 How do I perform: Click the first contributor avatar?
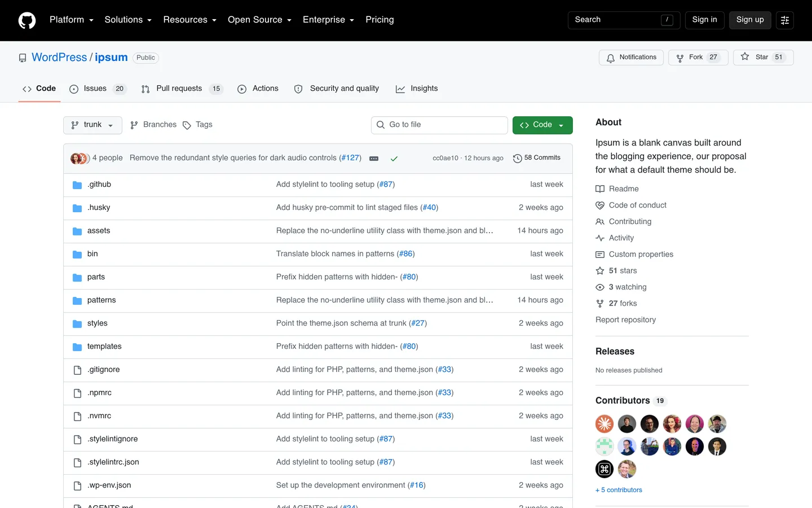click(x=604, y=424)
